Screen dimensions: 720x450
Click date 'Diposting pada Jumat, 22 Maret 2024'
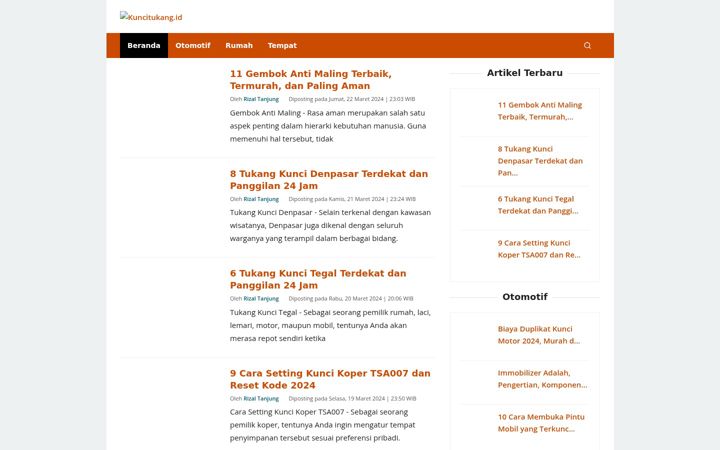(x=352, y=99)
